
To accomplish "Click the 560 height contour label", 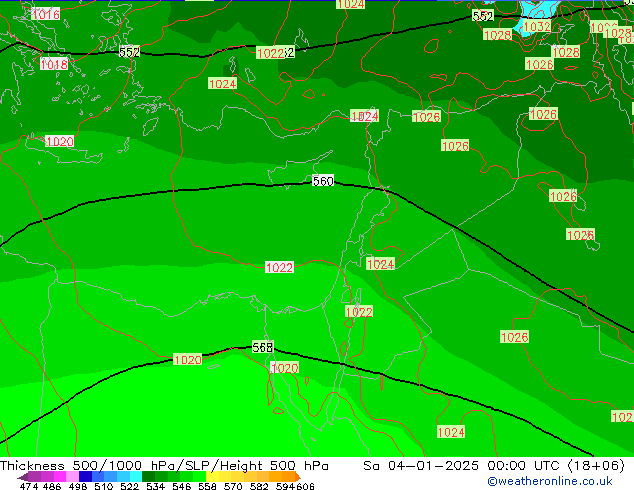I will point(323,181).
